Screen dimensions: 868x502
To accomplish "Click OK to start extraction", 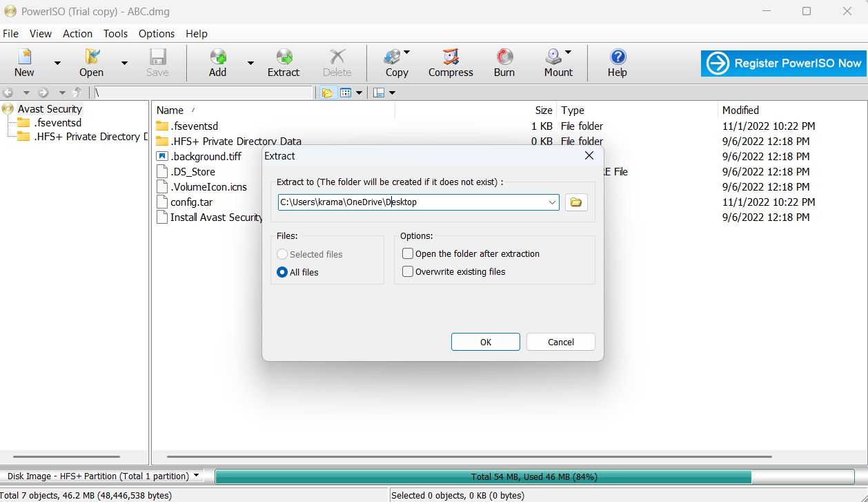I will coord(485,341).
